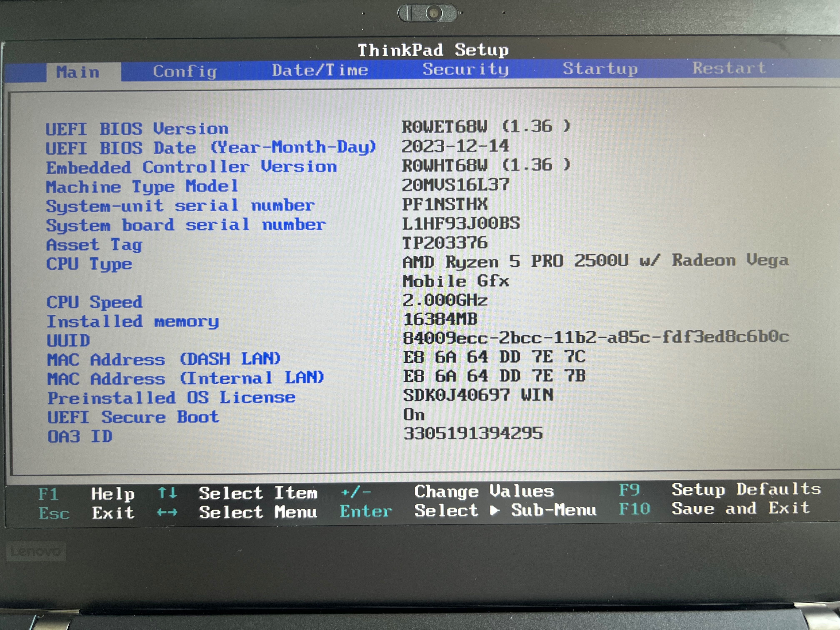Click the Sub-Menu triangle arrow icon
The height and width of the screenshot is (630, 840).
click(494, 510)
